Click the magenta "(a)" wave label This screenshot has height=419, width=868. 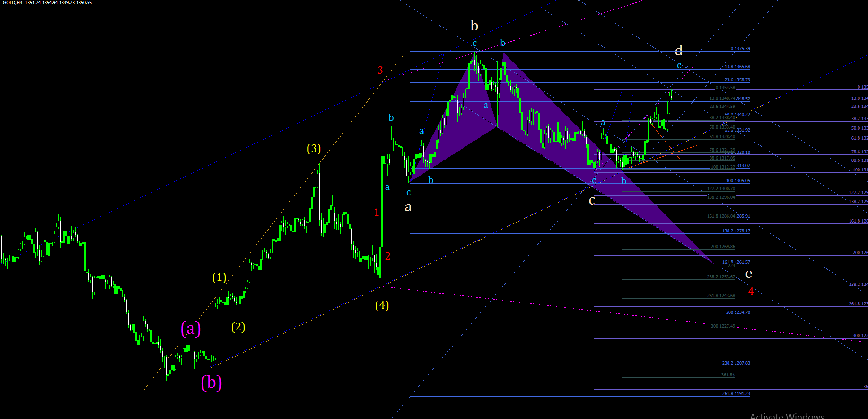(191, 328)
